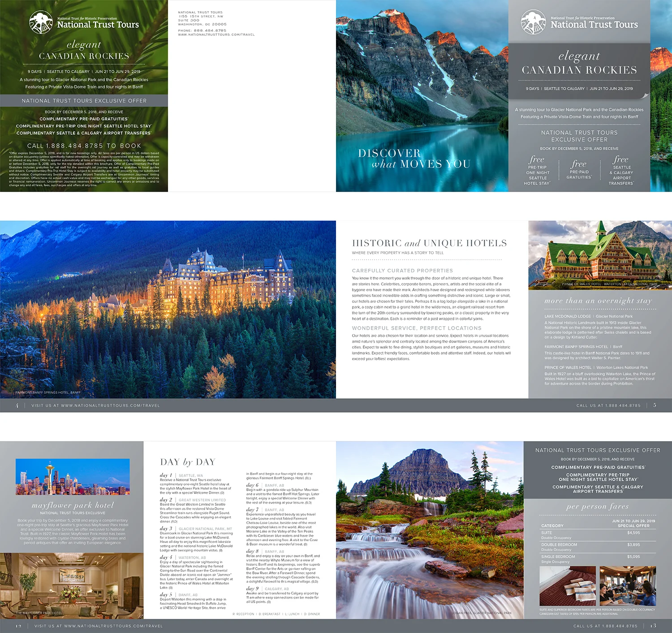Viewport: 672px width, 633px height.
Task: Click the 'free SEATTLE & CALGARY AIRPORT TRANSFERS' offer
Action: (621, 170)
